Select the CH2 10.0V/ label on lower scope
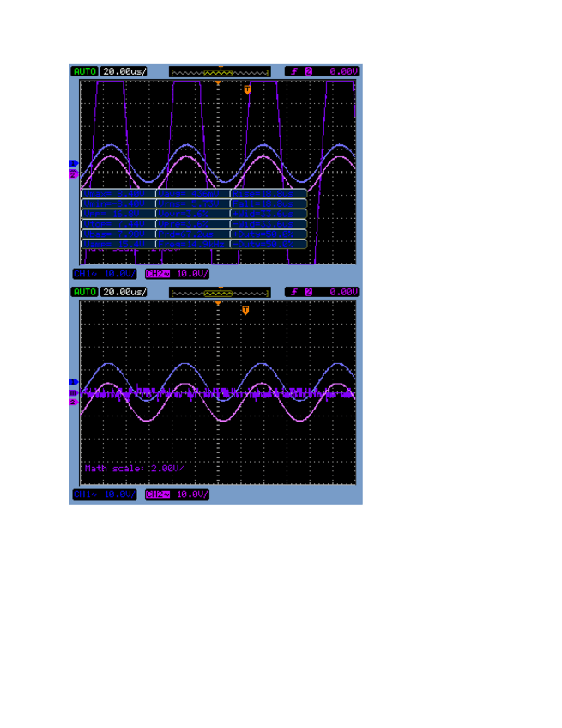Image resolution: width=562 pixels, height=728 pixels. 177,494
